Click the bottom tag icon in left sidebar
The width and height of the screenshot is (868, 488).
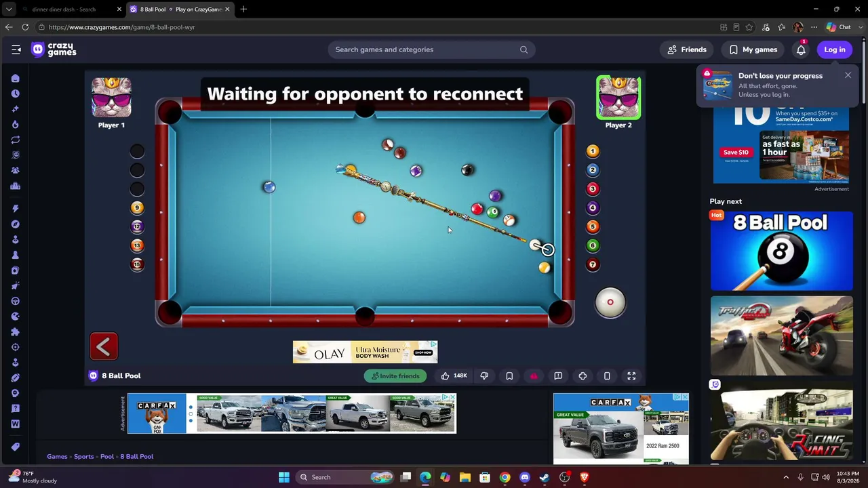coord(15,447)
